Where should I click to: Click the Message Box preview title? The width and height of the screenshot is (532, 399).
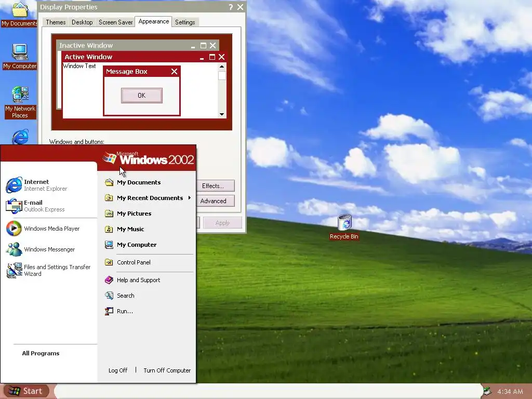click(x=127, y=72)
